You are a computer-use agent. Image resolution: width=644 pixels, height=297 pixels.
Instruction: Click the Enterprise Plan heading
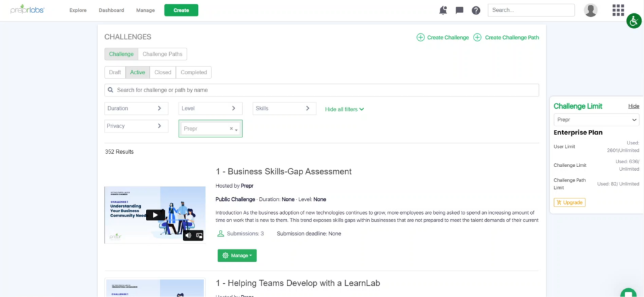tap(578, 132)
